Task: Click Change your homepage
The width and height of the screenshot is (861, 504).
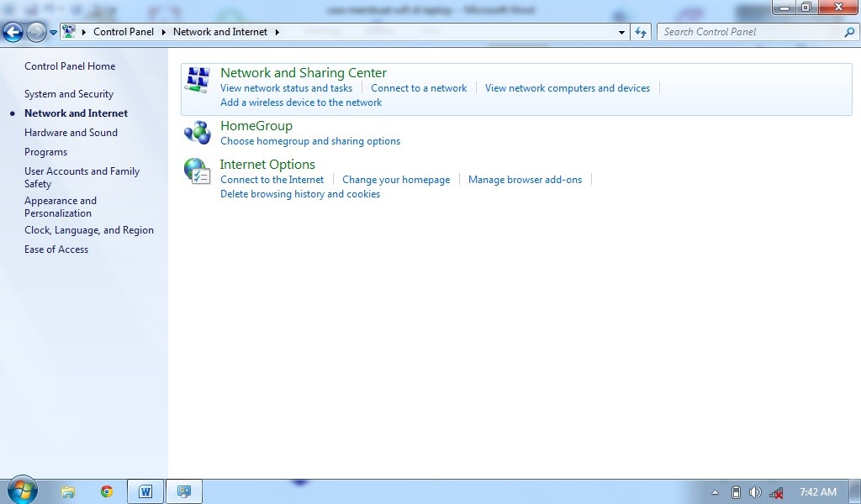Action: (x=396, y=179)
